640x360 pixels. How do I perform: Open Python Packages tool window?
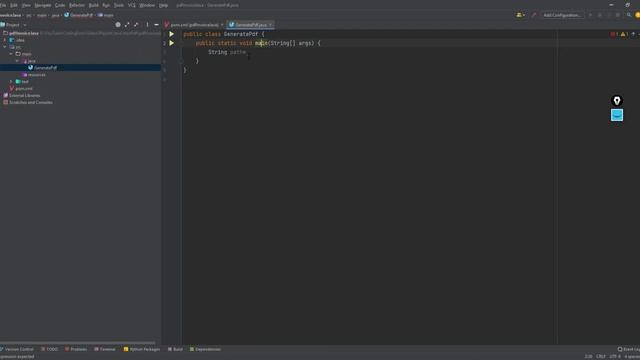pyautogui.click(x=142, y=349)
